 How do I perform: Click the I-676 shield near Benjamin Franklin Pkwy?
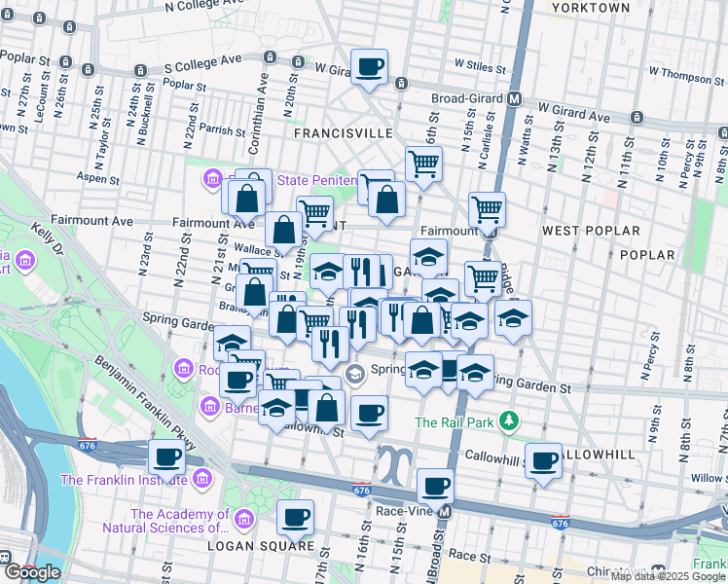pyautogui.click(x=88, y=444)
